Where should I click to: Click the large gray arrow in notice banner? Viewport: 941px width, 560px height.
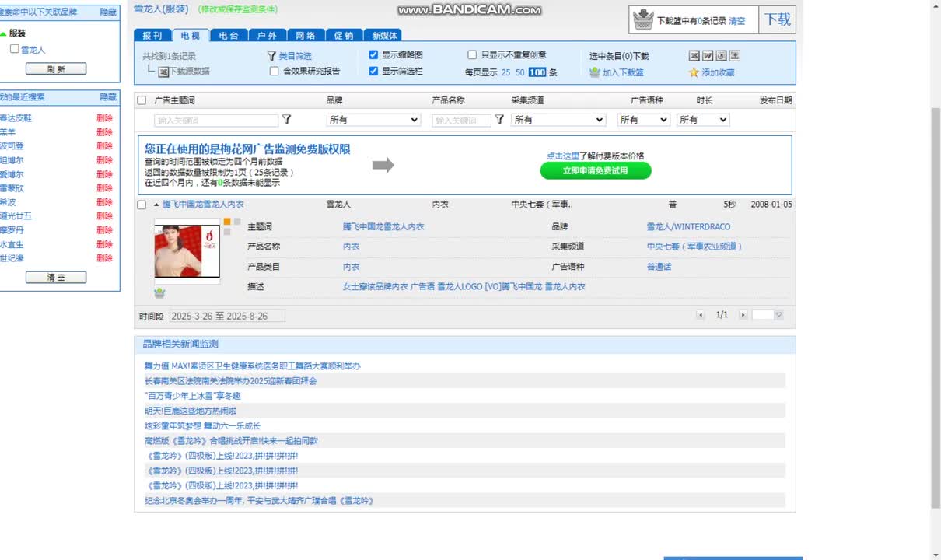coord(383,165)
